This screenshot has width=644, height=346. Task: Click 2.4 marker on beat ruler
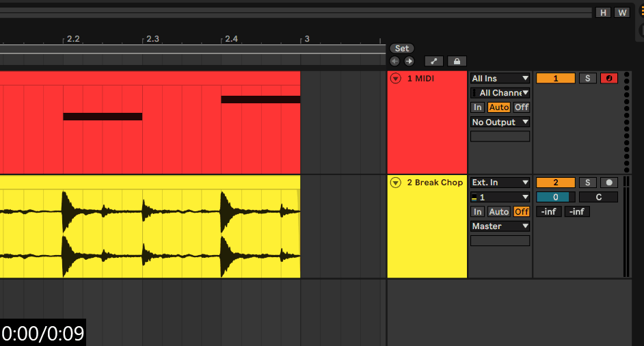(x=231, y=39)
